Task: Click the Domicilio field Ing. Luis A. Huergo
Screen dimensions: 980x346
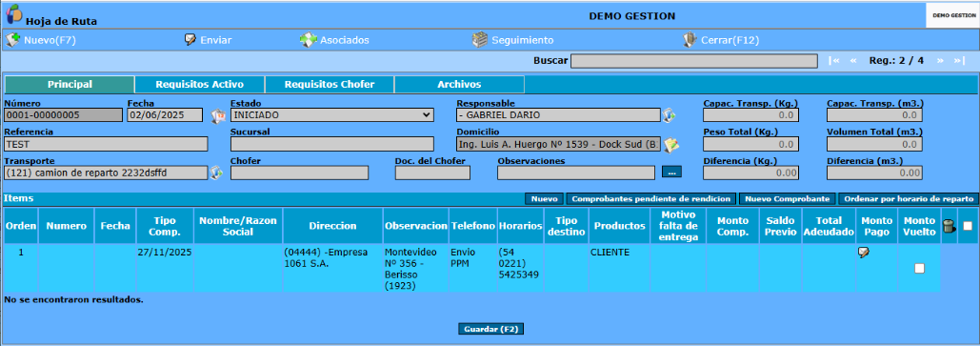Action: tap(558, 145)
